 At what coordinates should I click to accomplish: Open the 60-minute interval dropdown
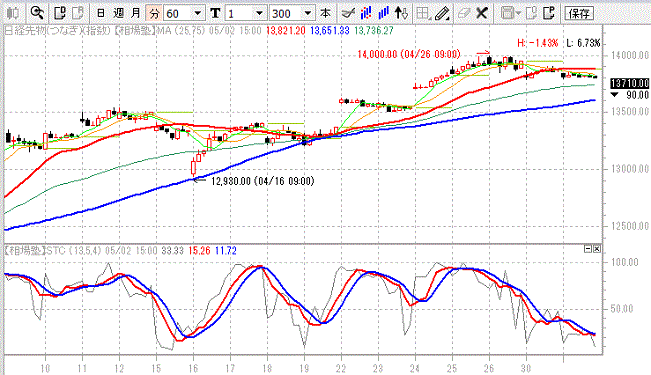click(x=198, y=14)
